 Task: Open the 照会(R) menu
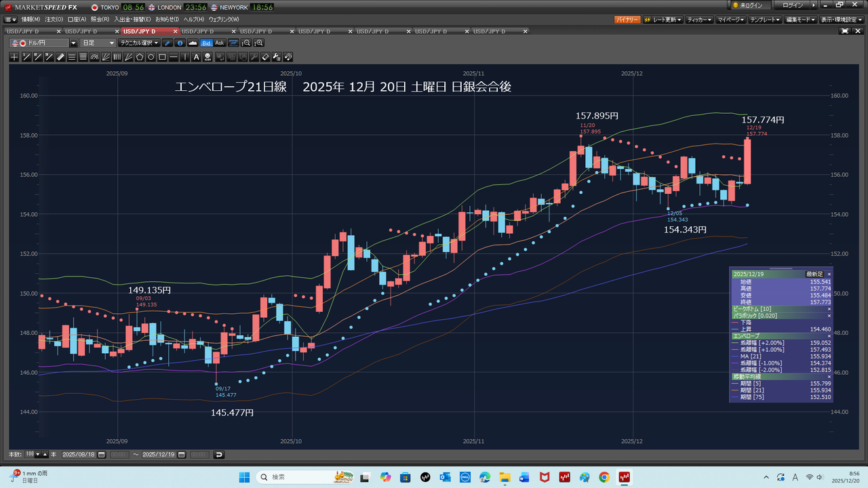[100, 19]
